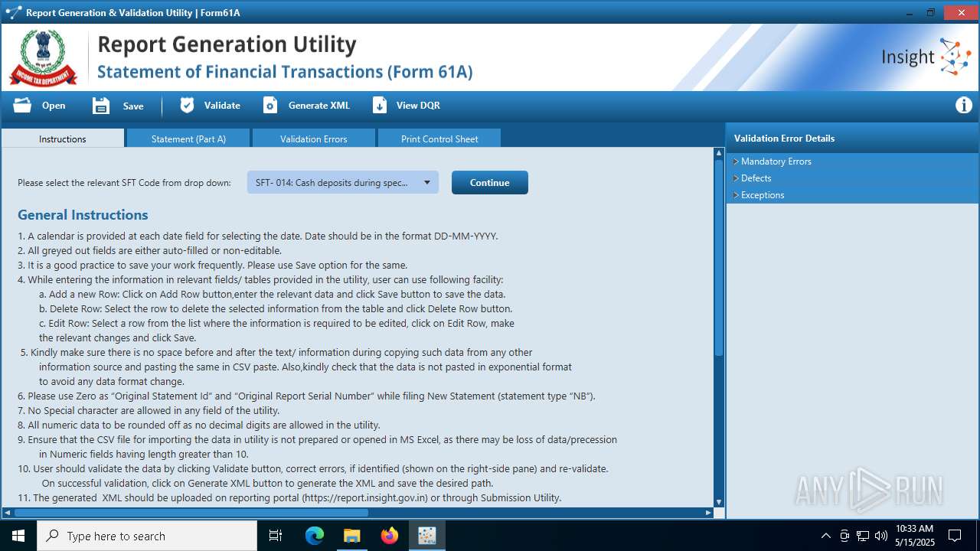The height and width of the screenshot is (551, 980).
Task: Click the Generate XML document icon
Action: click(x=270, y=106)
